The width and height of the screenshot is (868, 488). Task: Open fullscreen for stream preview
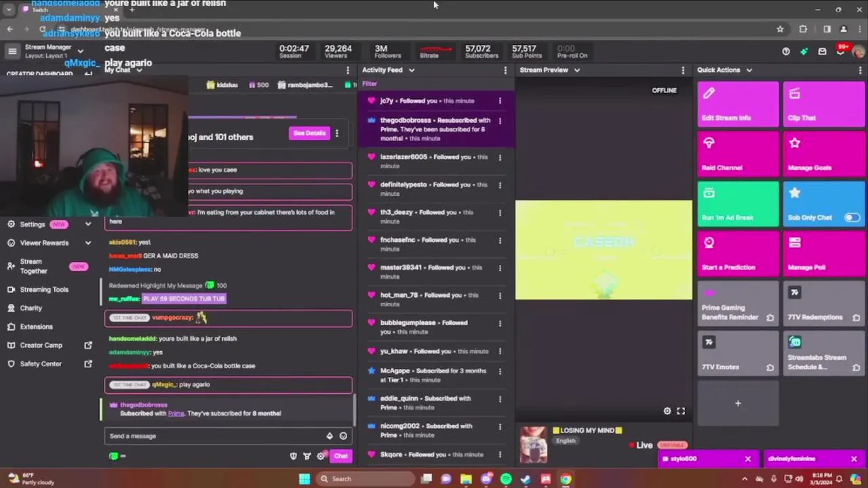coord(681,411)
